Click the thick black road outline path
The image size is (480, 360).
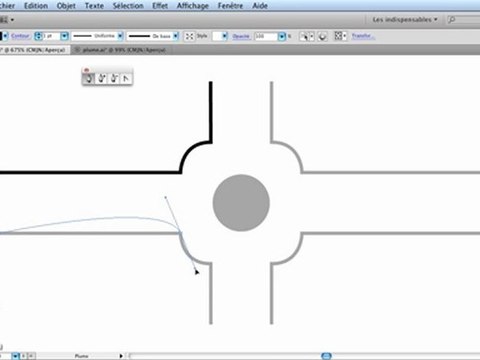(90, 172)
